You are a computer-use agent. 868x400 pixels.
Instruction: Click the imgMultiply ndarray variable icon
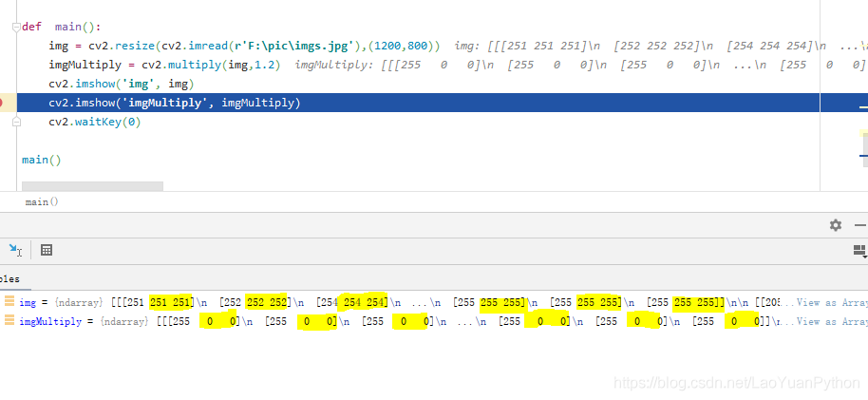pos(9,321)
